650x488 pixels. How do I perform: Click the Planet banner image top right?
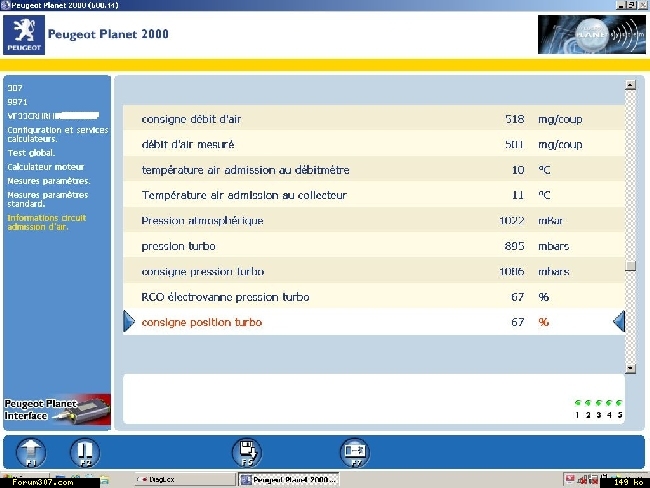(x=592, y=34)
